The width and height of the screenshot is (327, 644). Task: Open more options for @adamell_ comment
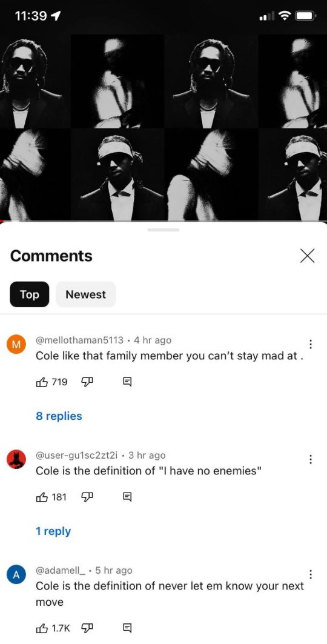coord(311,574)
